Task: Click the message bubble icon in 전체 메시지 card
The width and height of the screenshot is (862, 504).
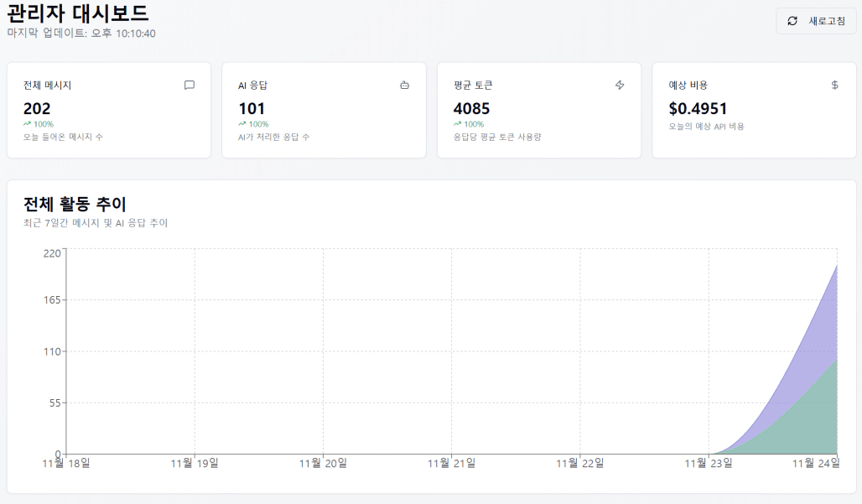Action: 190,85
